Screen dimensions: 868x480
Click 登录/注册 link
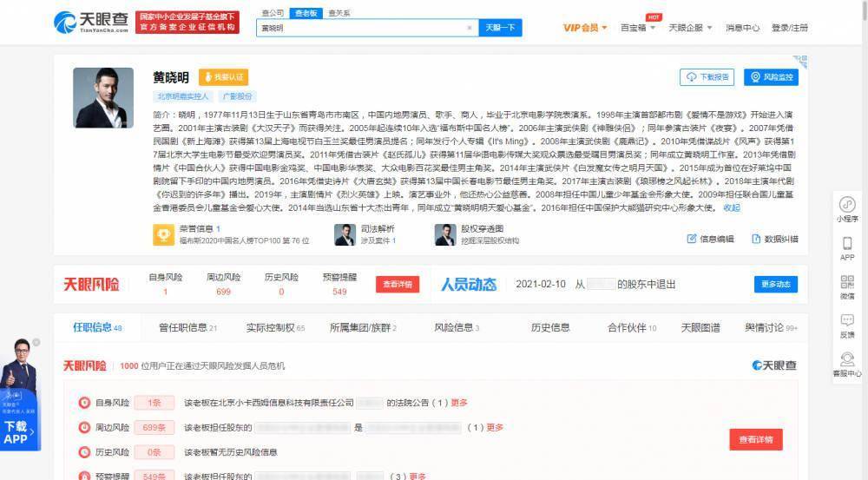pos(790,28)
